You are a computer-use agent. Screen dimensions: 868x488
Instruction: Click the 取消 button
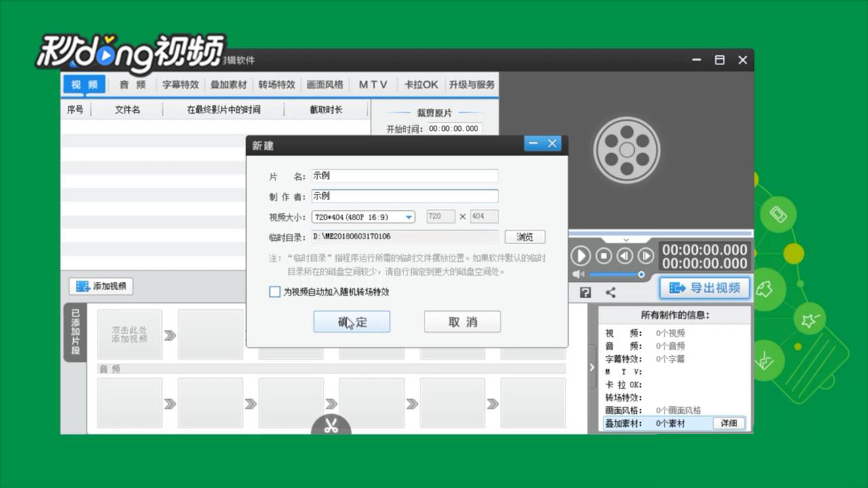pos(462,322)
